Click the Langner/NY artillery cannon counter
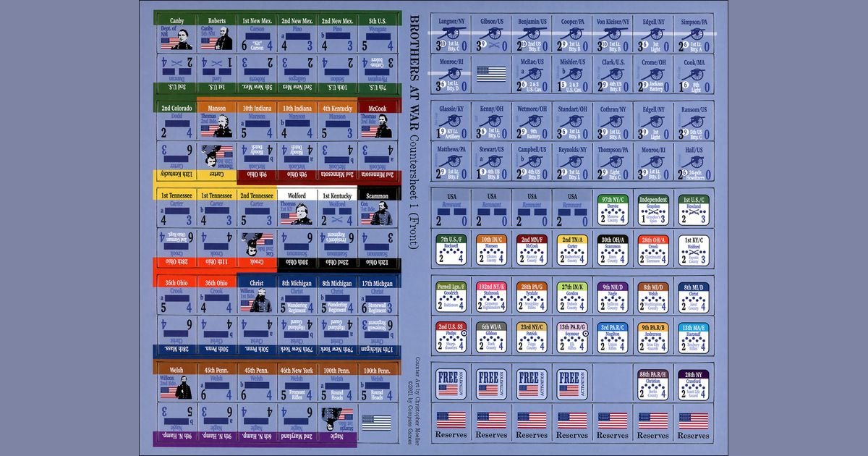This screenshot has width=868, height=456. click(451, 33)
